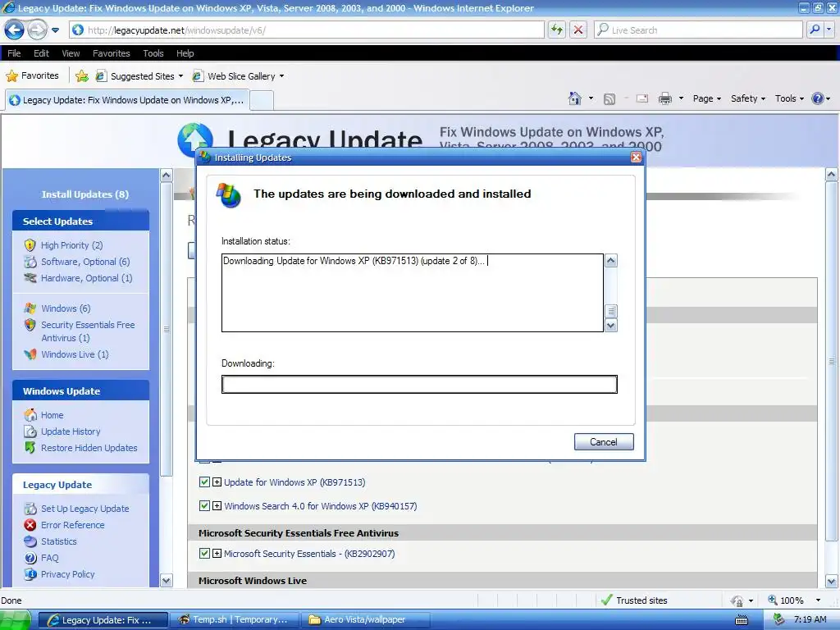Open the search provider dropdown arrow
Viewport: 840px width, 630px height.
point(829,30)
